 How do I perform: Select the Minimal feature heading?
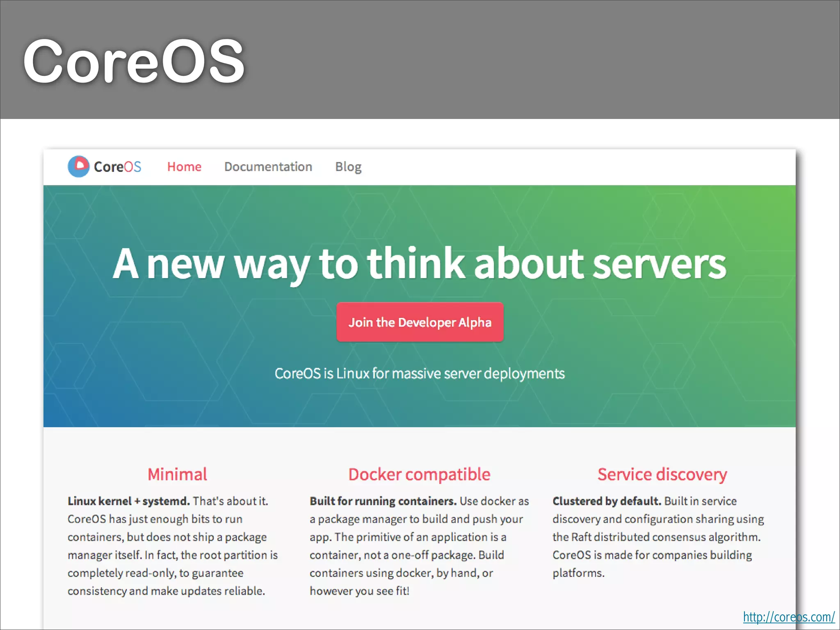click(x=177, y=474)
